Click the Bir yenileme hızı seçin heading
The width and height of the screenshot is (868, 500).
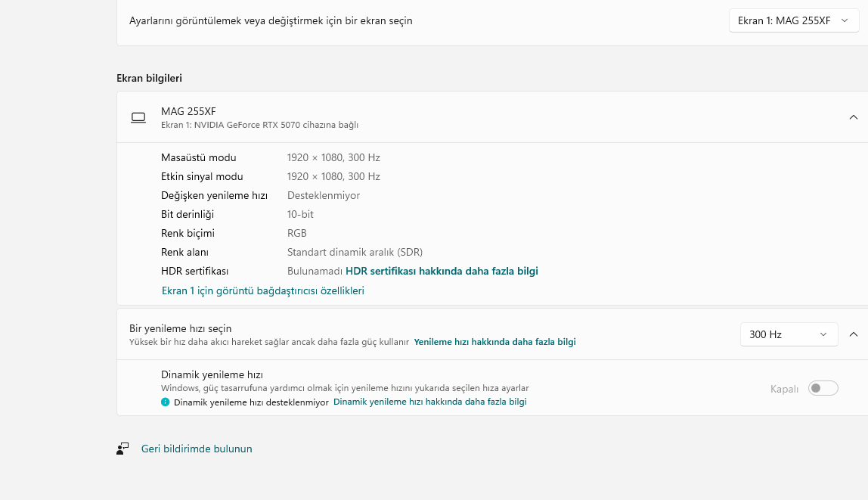coord(181,328)
